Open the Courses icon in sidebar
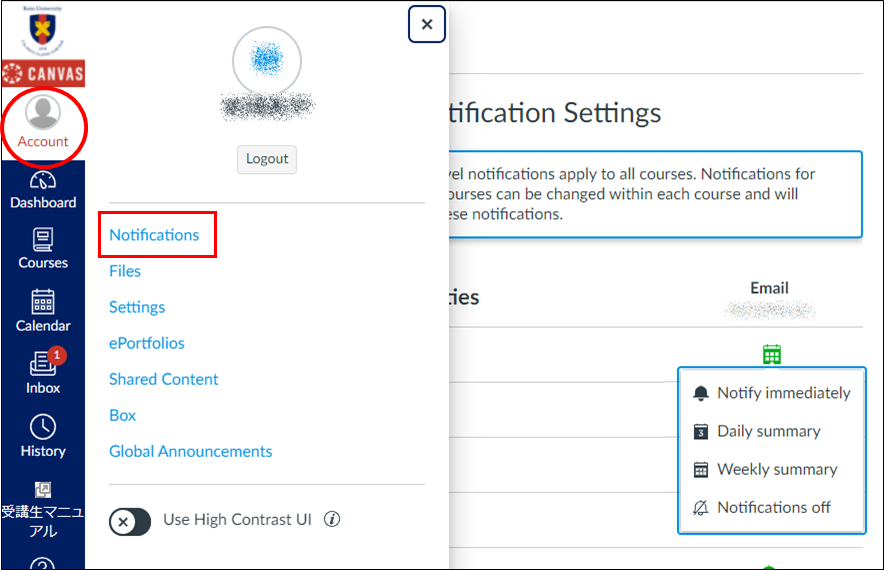 click(43, 248)
